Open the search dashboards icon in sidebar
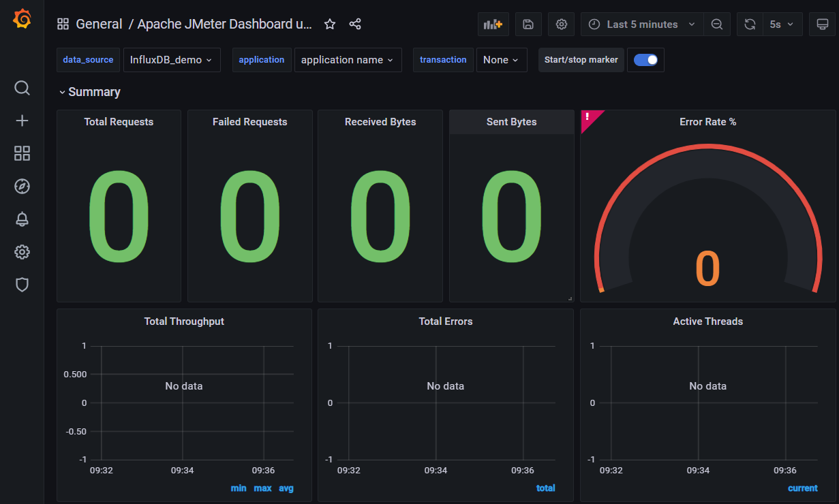839x504 pixels. click(22, 88)
